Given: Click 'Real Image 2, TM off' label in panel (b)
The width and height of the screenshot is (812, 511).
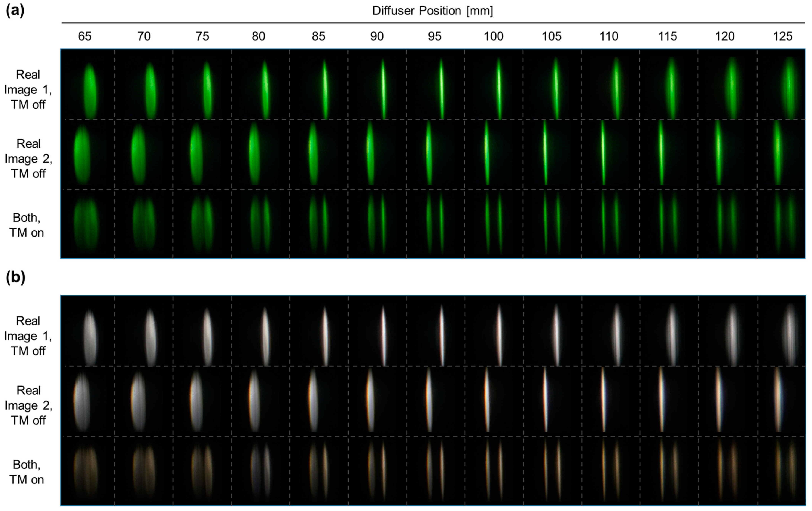Looking at the screenshot, I should 28,405.
